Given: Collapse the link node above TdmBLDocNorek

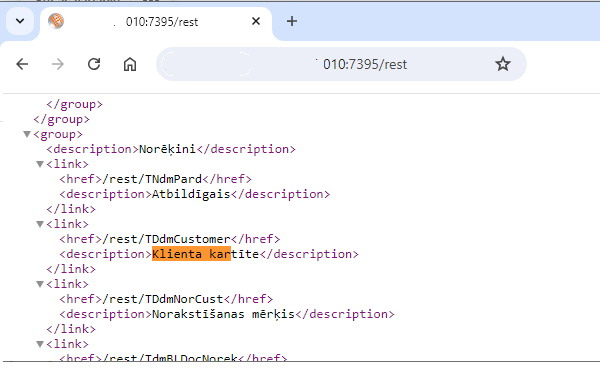Looking at the screenshot, I should pos(40,344).
